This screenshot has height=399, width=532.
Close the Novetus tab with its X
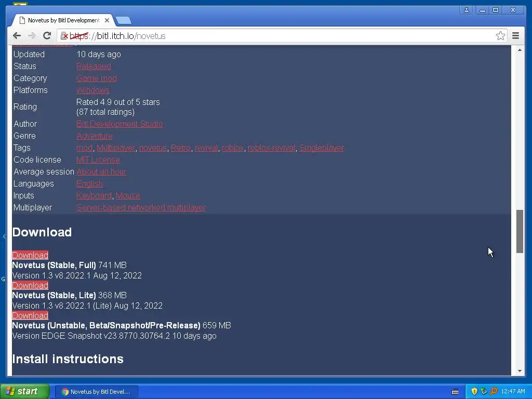point(107,20)
